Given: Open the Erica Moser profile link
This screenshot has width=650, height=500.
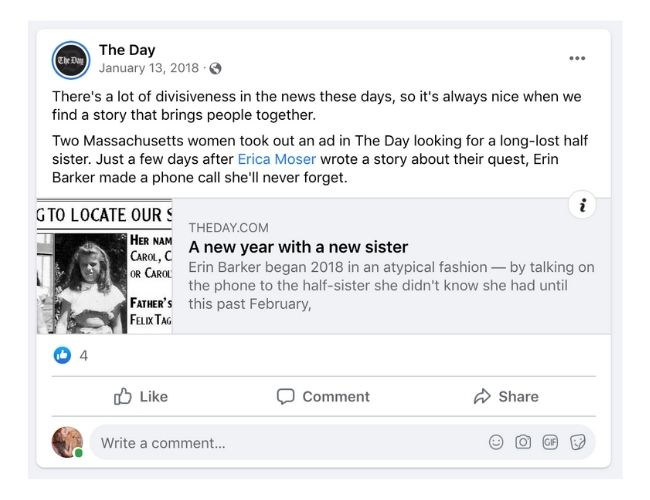Looking at the screenshot, I should tap(275, 159).
